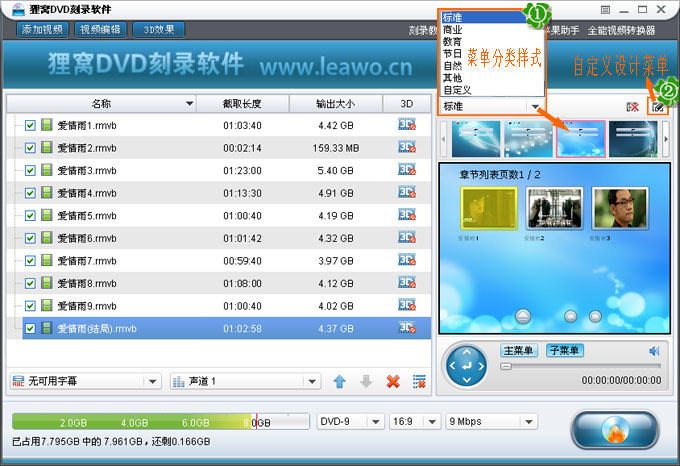Click the disc capacity usage bar
The width and height of the screenshot is (680, 466).
coord(161,421)
